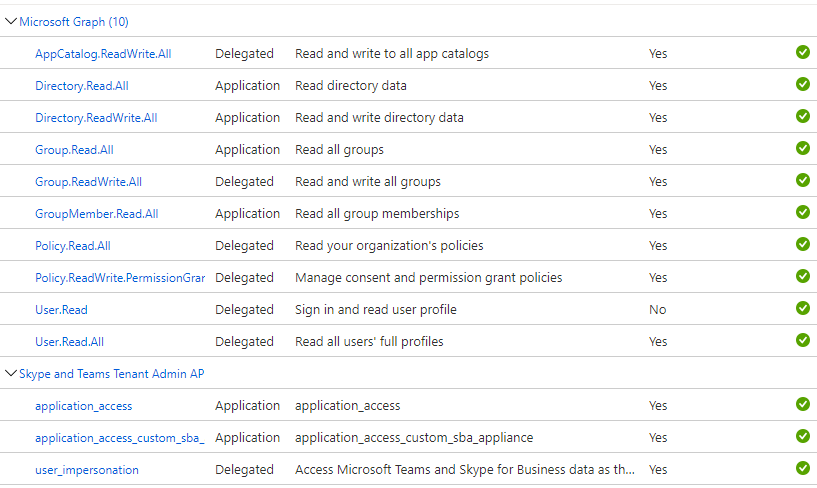Select 'Application' type in Directory.Read.All row
This screenshot has width=817, height=488.
pos(247,85)
